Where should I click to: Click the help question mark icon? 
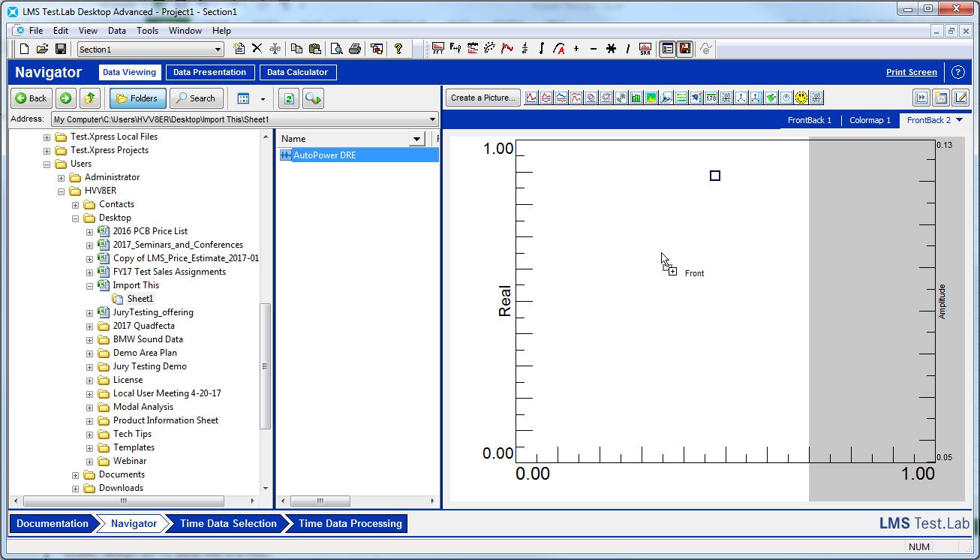[398, 49]
